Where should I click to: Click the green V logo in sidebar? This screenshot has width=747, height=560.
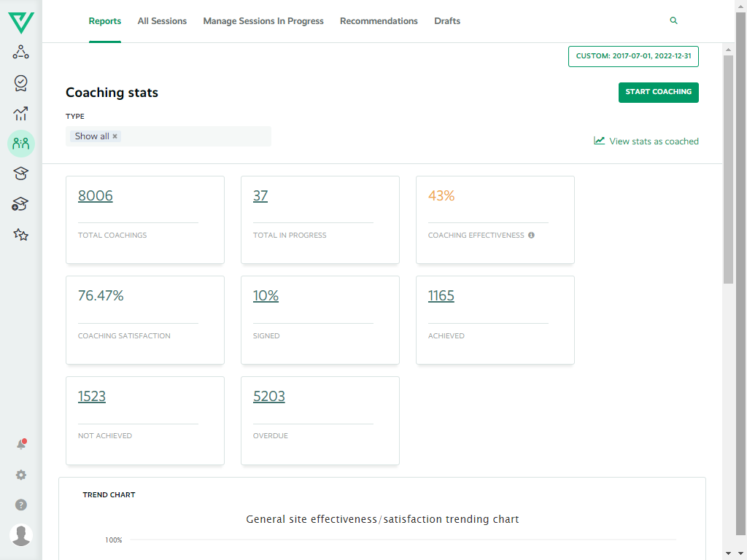tap(21, 22)
